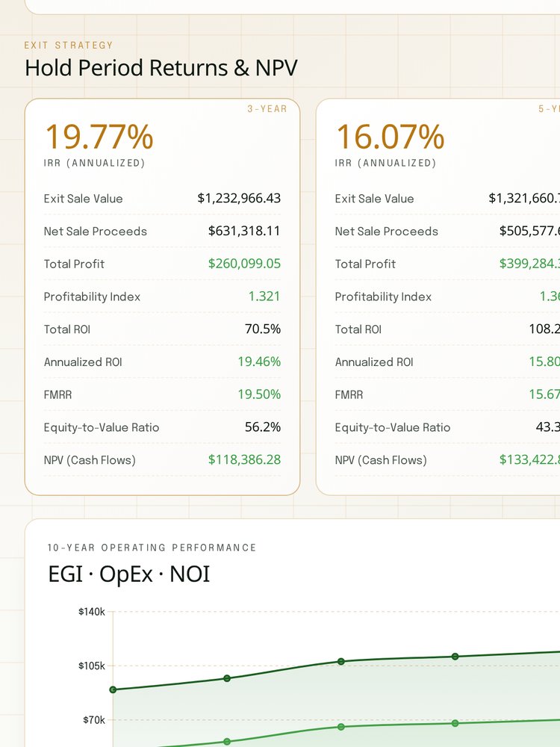This screenshot has height=747, width=560.
Task: Click "IRR (ANNUALIZED)" under 16.07%
Action: [x=385, y=163]
